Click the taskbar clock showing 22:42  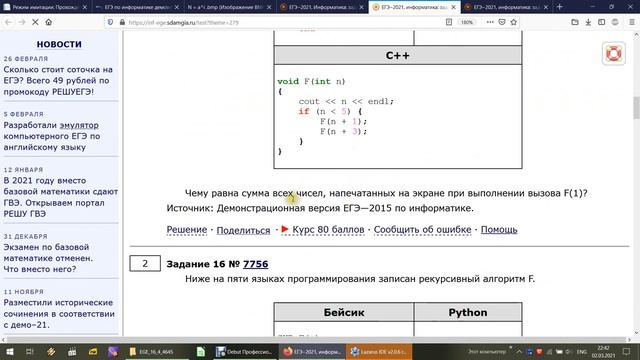click(603, 351)
